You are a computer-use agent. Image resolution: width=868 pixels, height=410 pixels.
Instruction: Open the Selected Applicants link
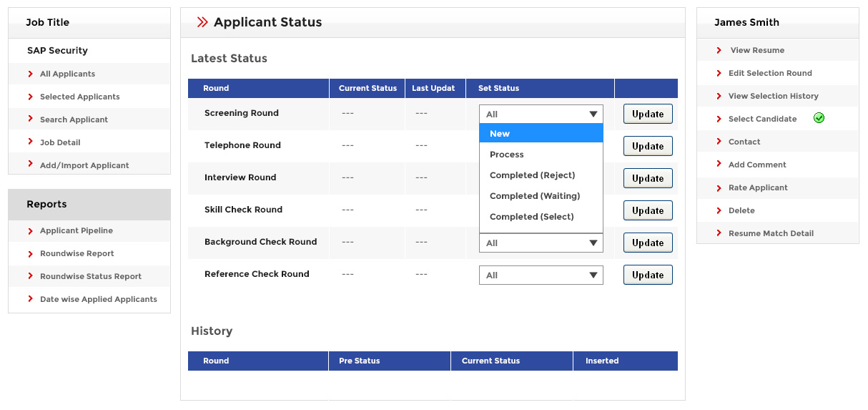coord(80,97)
